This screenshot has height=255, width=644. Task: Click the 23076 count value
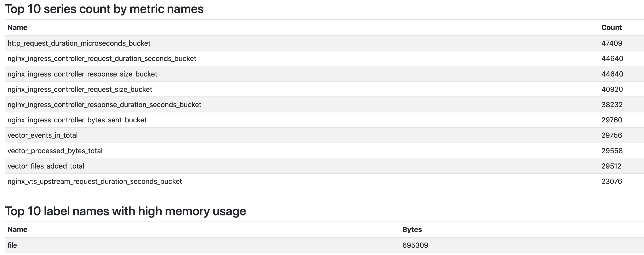(611, 181)
